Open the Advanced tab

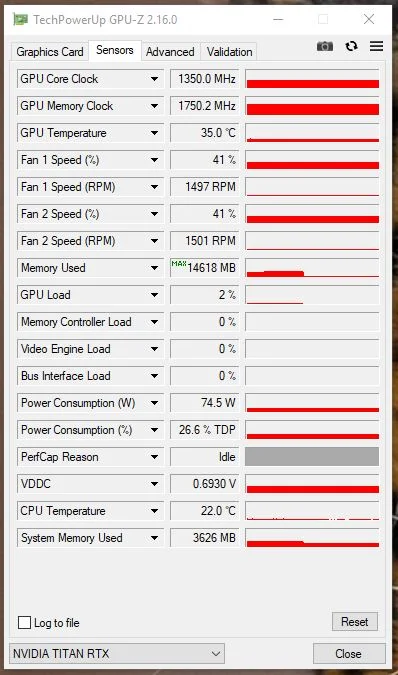tap(170, 52)
